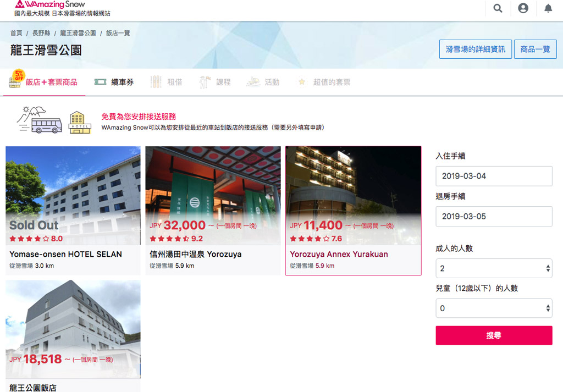Screen dimensions: 563x392
Task: Open notifications bell icon
Action: [548, 8]
